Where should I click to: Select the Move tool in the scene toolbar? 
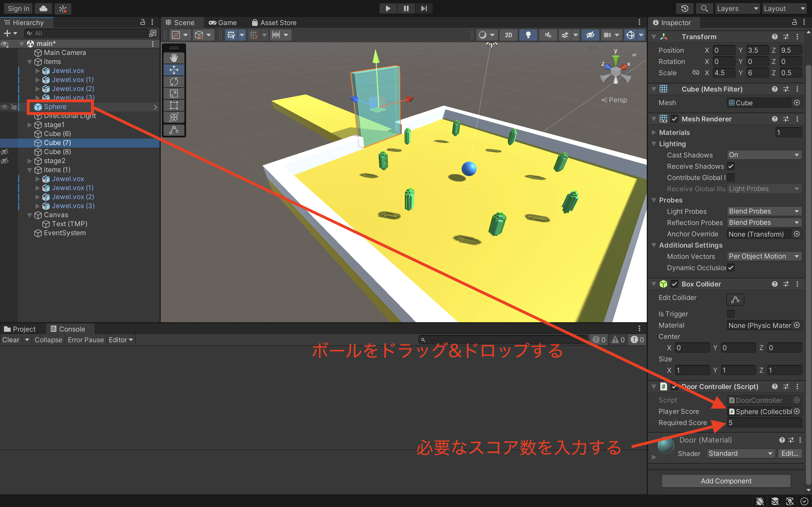174,70
